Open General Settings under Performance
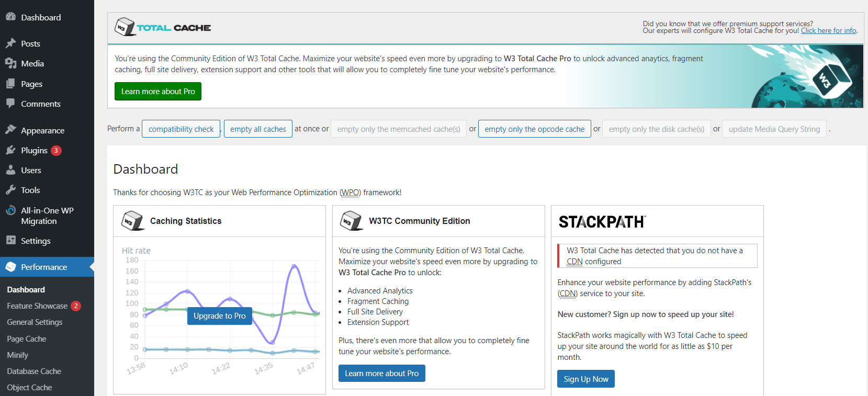The width and height of the screenshot is (868, 396). click(x=35, y=322)
